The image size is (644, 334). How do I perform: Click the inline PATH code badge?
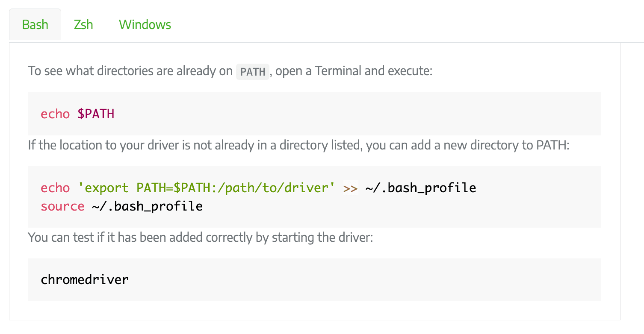(x=252, y=71)
